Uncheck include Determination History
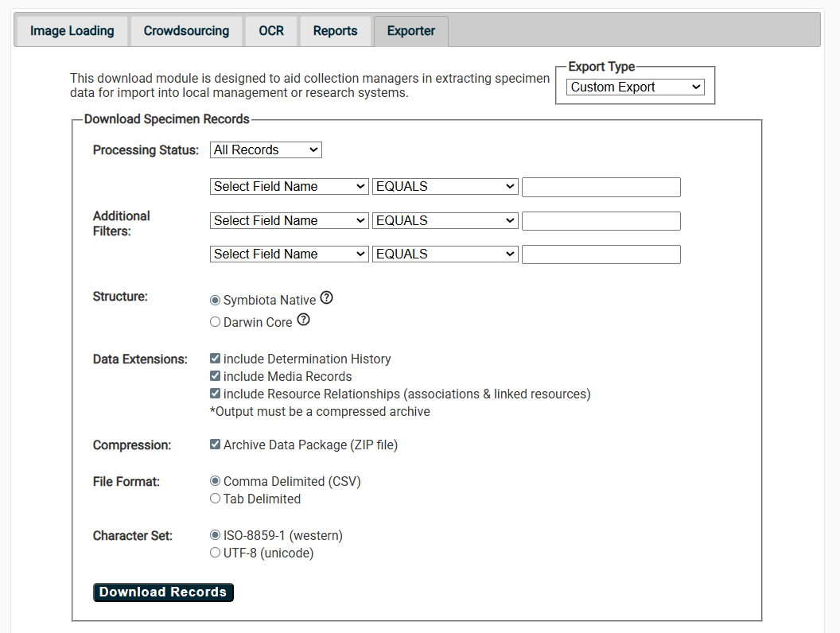Viewport: 840px width, 633px height. point(215,358)
